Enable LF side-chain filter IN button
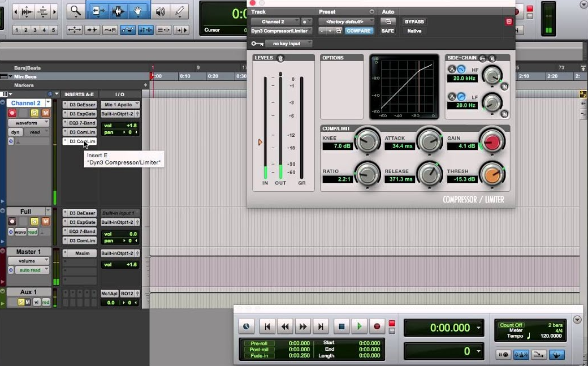Viewport: 588px width, 366px height. pos(504,114)
